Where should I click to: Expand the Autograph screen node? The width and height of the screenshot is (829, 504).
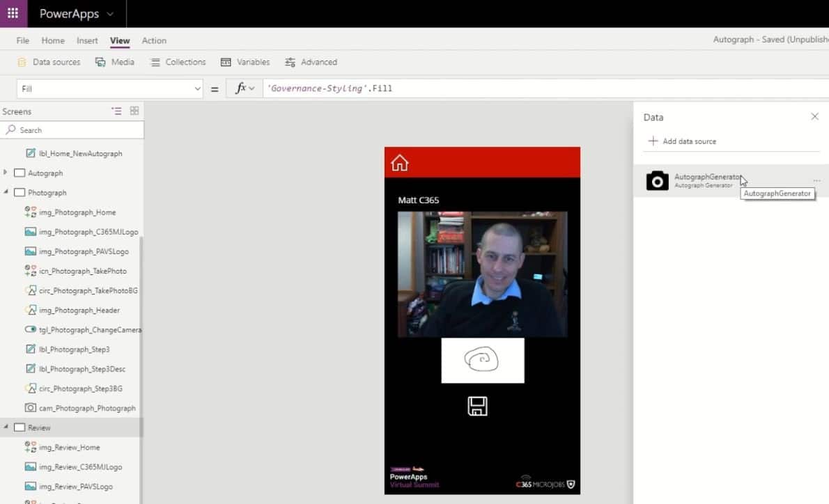(6, 173)
